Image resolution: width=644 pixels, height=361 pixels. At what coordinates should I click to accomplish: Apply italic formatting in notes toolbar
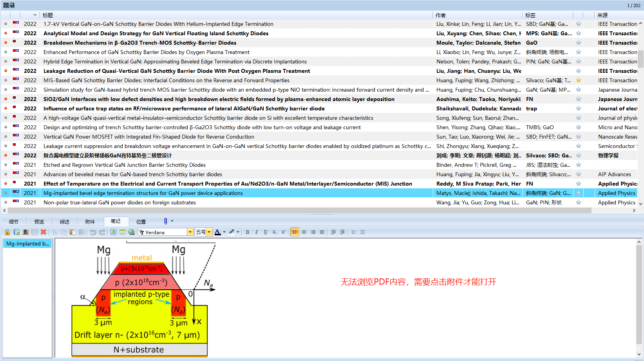pos(257,232)
